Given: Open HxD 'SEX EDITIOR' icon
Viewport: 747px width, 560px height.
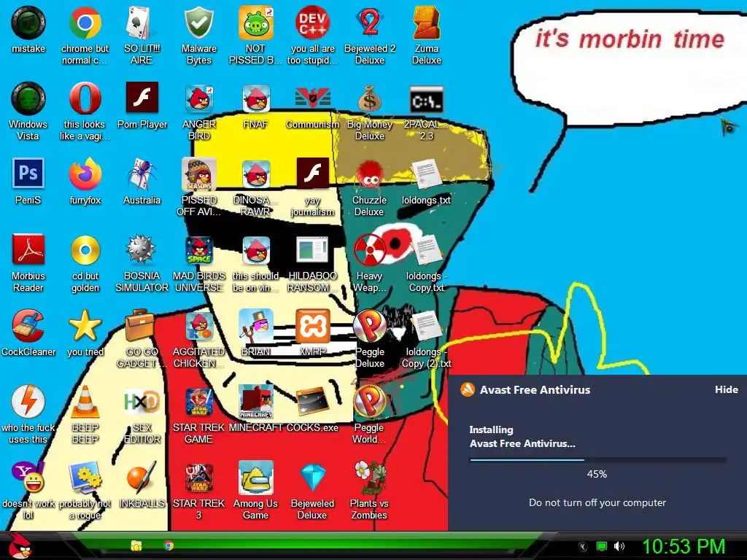Looking at the screenshot, I should point(142,402).
